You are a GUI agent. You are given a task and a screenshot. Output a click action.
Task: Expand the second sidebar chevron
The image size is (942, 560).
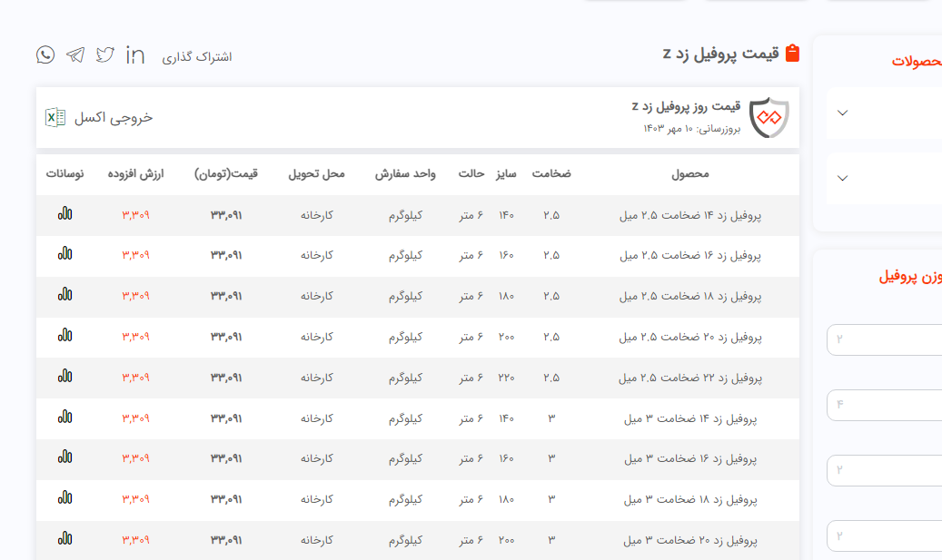tap(842, 178)
